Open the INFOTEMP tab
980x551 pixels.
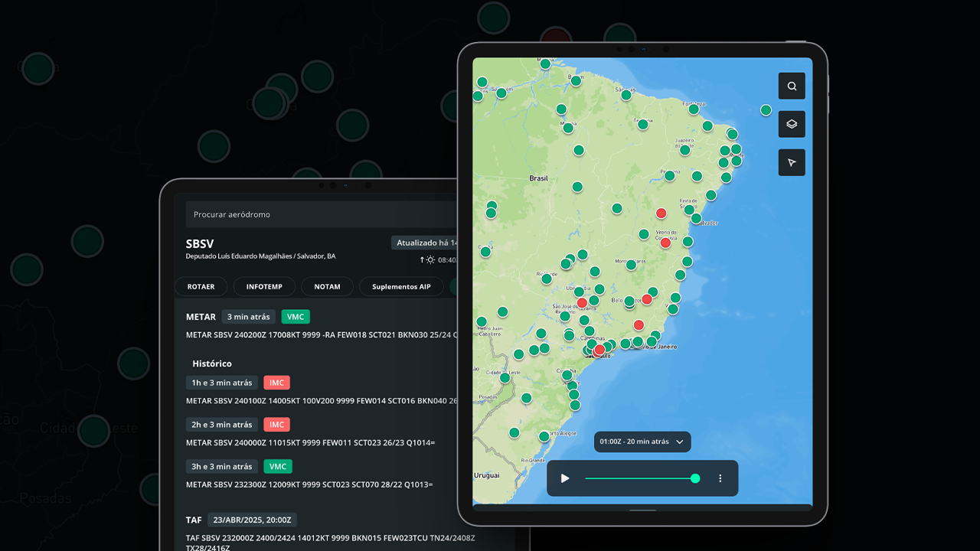(x=264, y=287)
